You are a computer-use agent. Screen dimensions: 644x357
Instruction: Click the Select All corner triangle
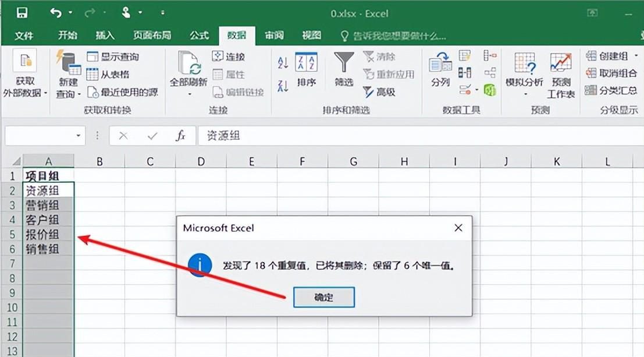[16, 161]
